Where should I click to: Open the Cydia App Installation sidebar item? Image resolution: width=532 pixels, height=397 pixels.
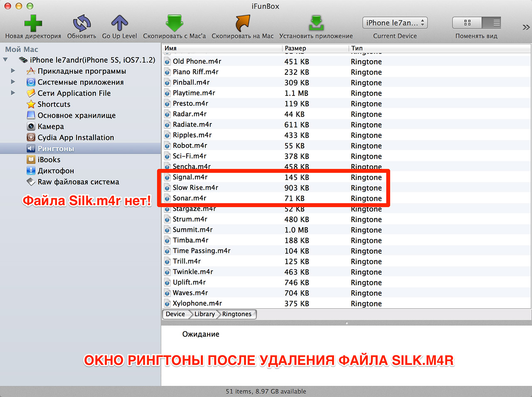point(76,137)
